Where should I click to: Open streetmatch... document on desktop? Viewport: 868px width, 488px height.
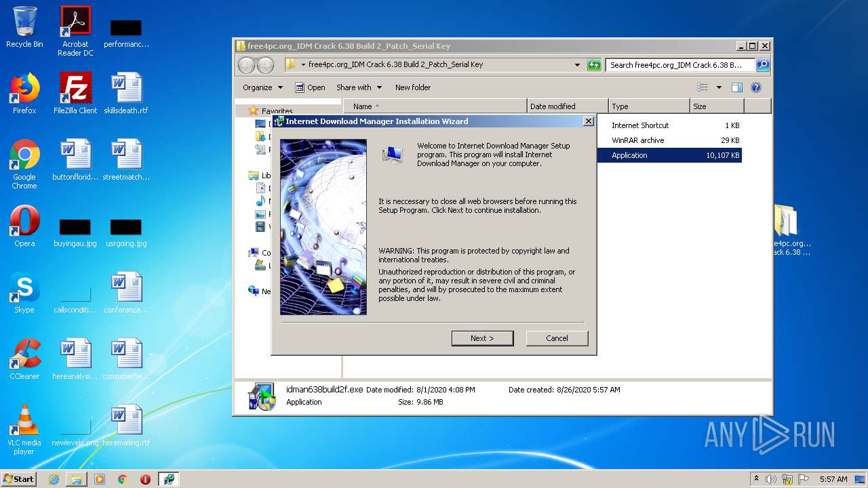point(126,160)
